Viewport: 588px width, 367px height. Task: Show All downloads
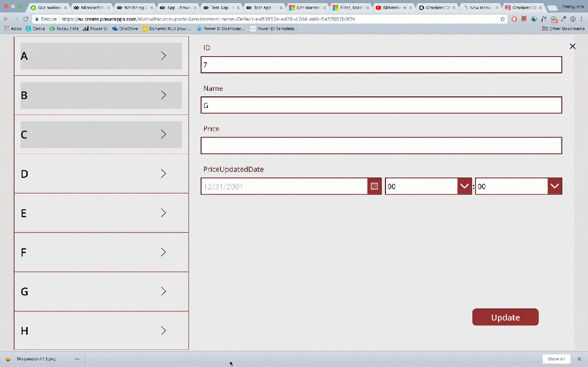point(556,359)
